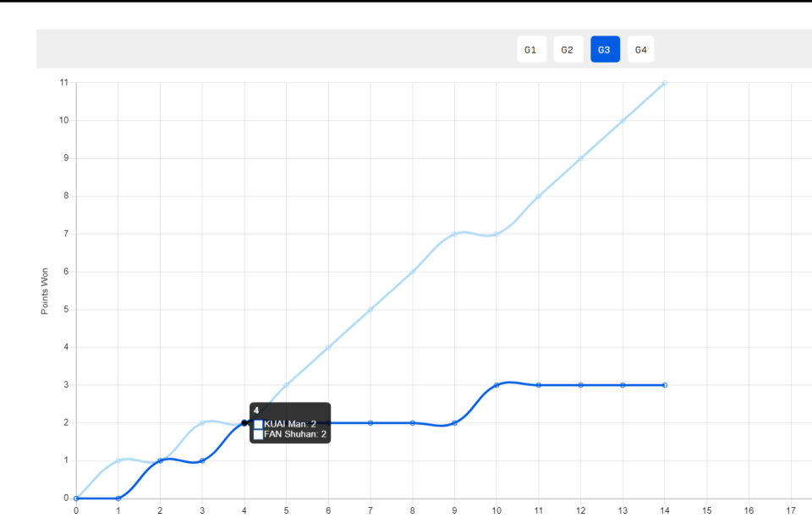Viewport: 812px width, 529px height.
Task: Click the y-axis tick label 7
Action: [x=66, y=234]
